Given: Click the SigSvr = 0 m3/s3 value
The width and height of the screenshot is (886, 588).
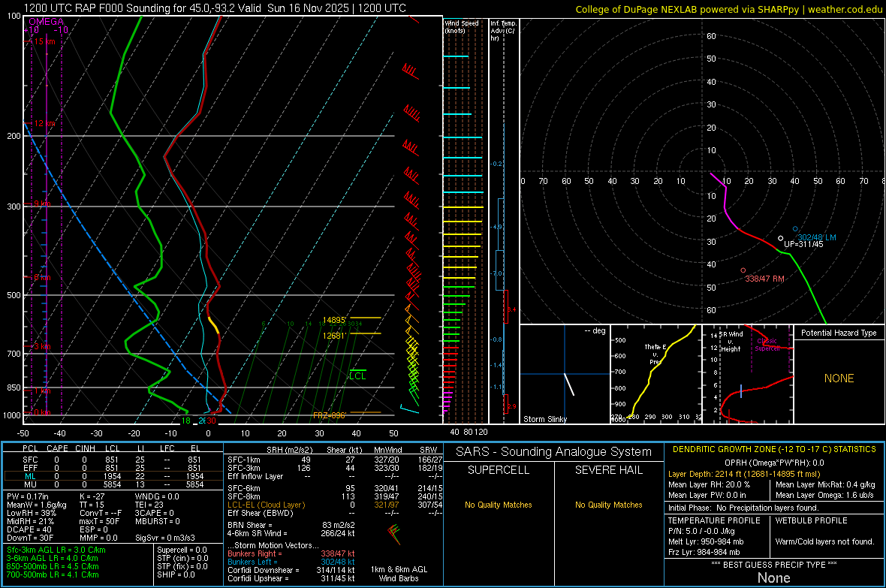Looking at the screenshot, I should (x=165, y=538).
